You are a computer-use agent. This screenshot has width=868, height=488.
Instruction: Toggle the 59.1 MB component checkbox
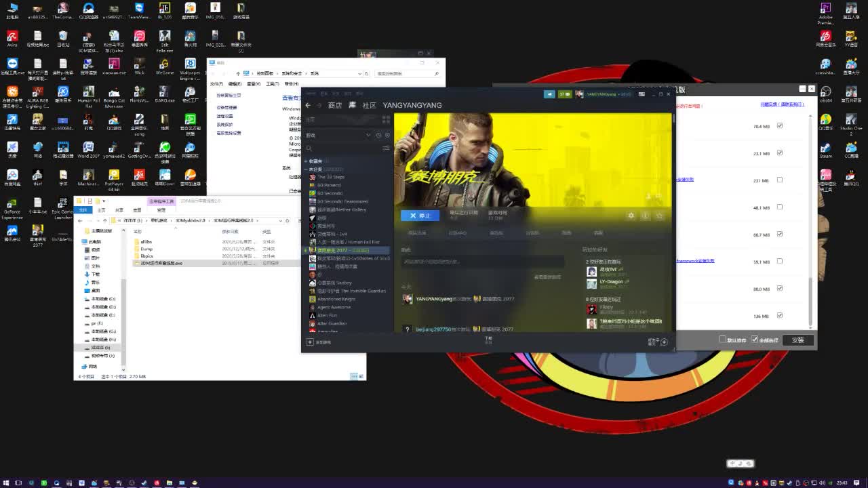coord(779,262)
